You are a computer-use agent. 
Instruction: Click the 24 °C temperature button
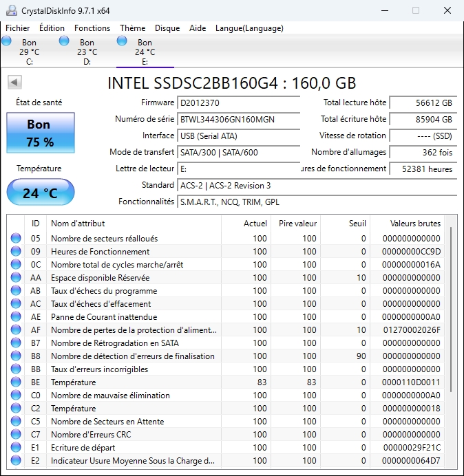[40, 193]
